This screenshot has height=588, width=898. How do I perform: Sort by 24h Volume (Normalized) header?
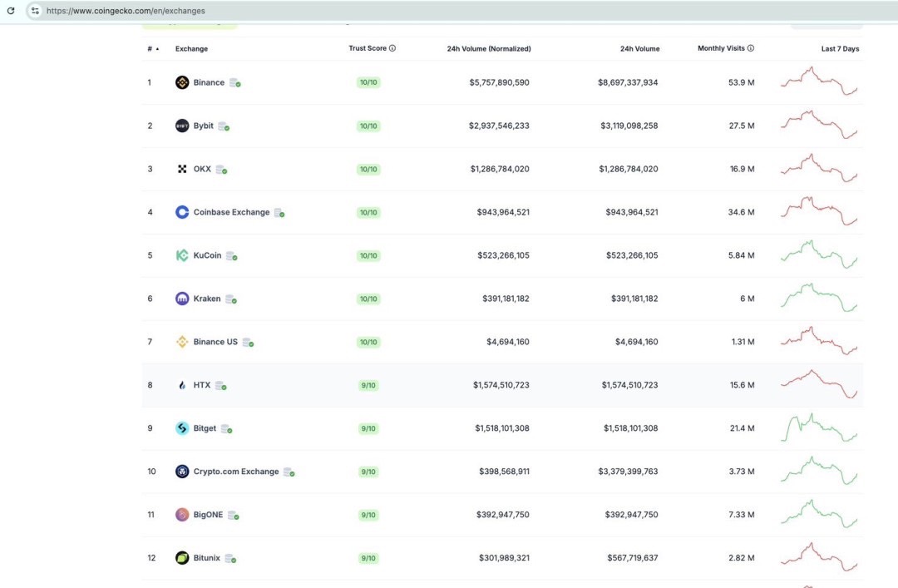point(489,49)
